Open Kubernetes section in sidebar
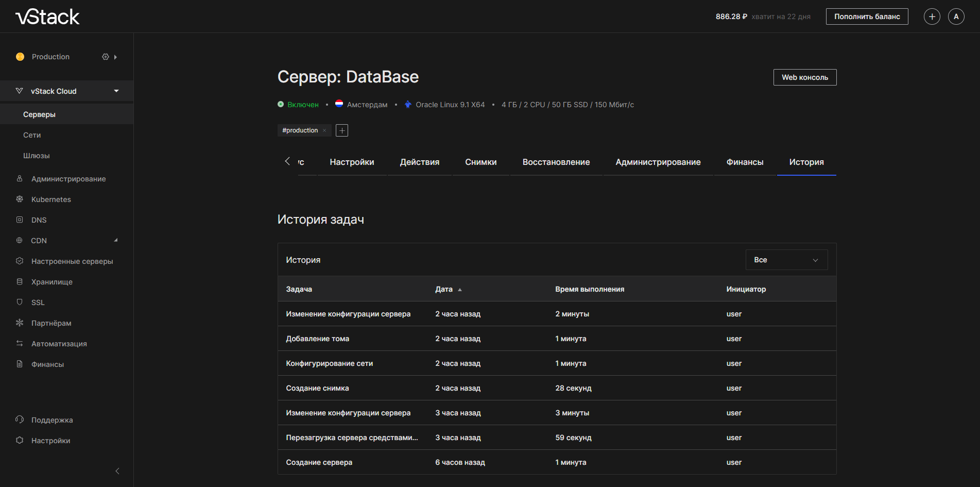Image resolution: width=980 pixels, height=487 pixels. pos(51,199)
